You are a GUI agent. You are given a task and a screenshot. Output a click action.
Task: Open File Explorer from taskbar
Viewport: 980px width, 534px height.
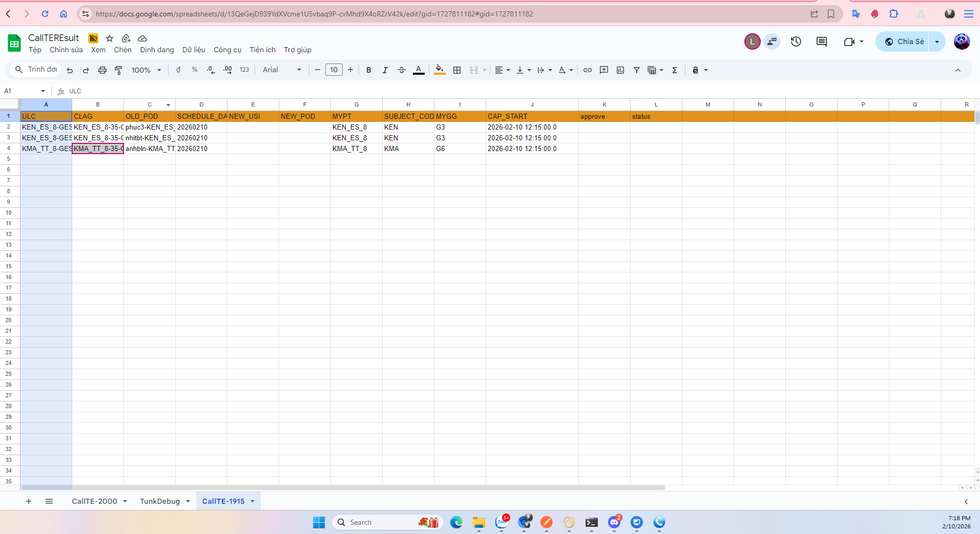point(479,522)
